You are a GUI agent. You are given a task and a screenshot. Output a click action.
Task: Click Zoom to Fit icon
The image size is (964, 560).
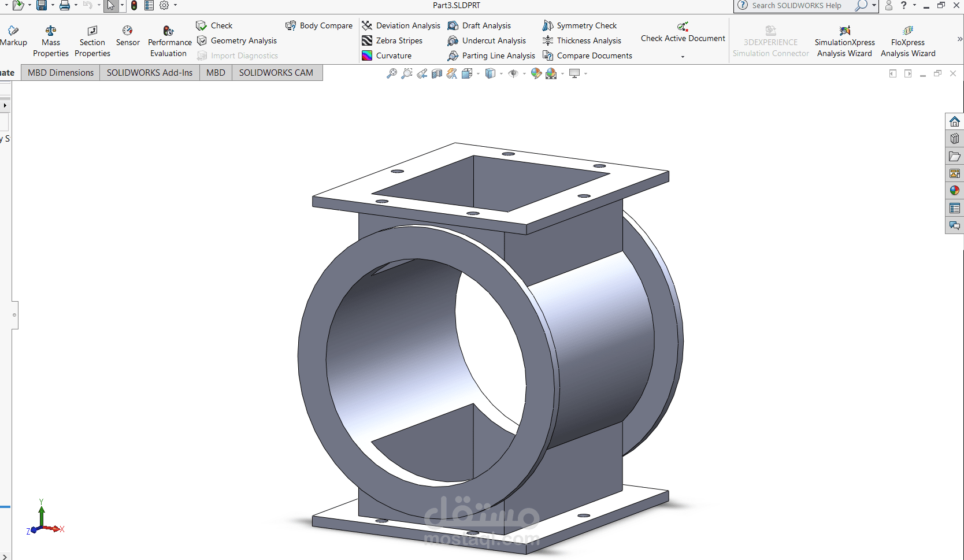392,73
